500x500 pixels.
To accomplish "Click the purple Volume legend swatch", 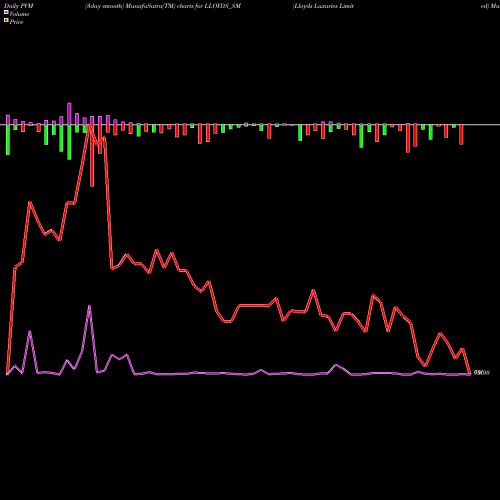I will [x=6, y=12].
